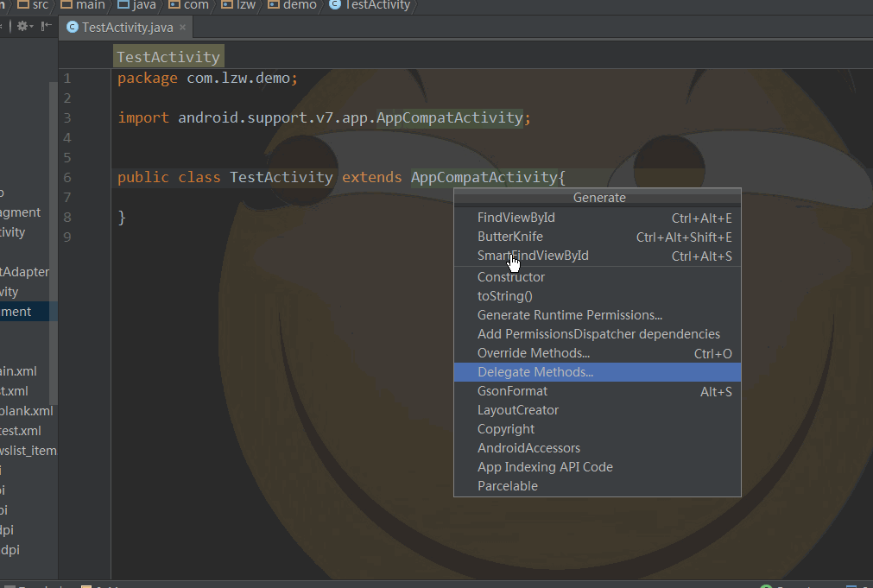Click the class icon on TestActivity.java tab
Screen dimensions: 873x588
click(x=73, y=28)
